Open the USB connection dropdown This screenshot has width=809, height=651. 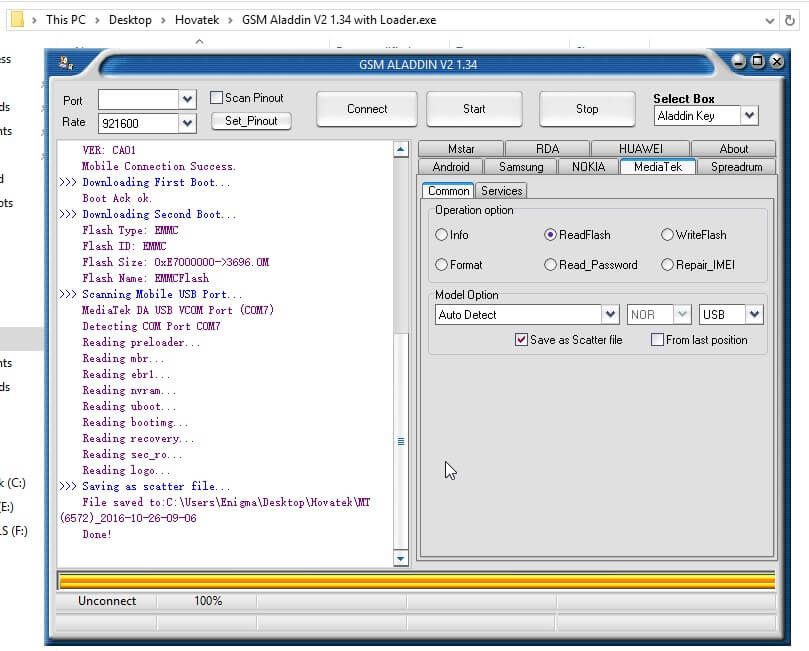click(x=754, y=314)
